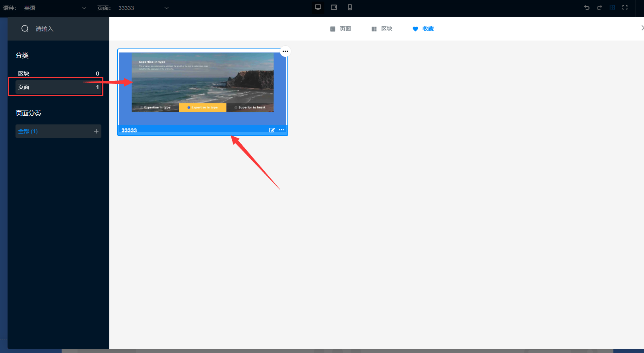Viewport: 644px width, 353px height.
Task: Open the ellipsis menu in card footer
Action: [281, 130]
